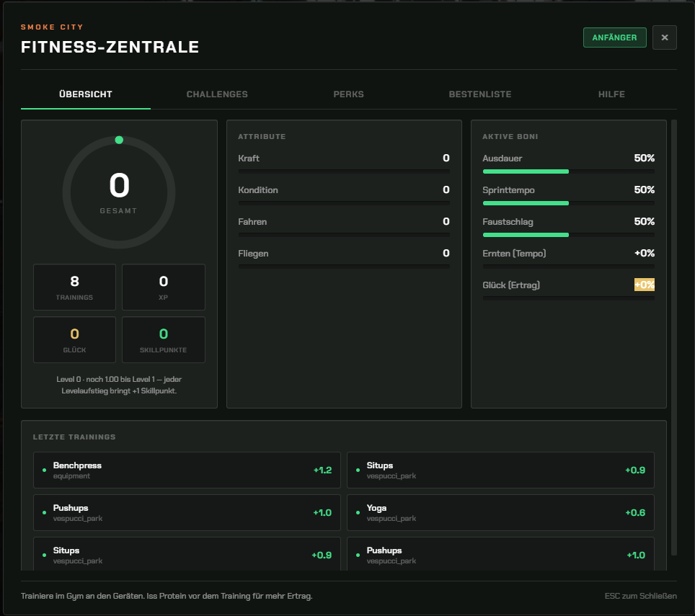Close the Fitness-Zentrale window with X
The height and width of the screenshot is (616, 695).
pyautogui.click(x=664, y=37)
